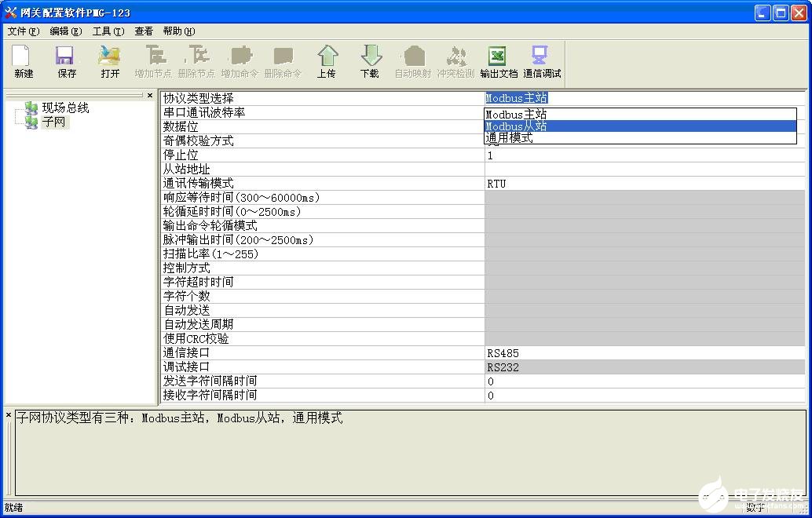Click the 通信接口 value RS485
The width and height of the screenshot is (812, 518).
click(x=645, y=353)
